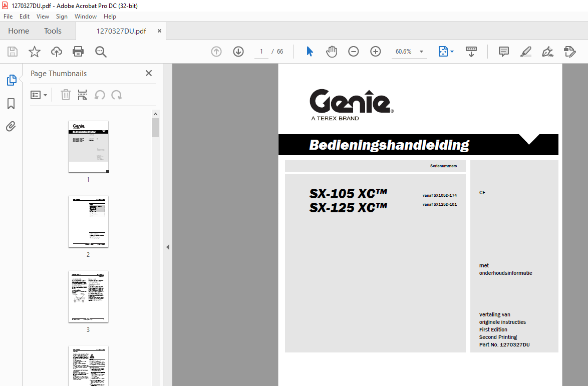Open the Sign menu
Image resolution: width=588 pixels, height=386 pixels.
[x=62, y=17]
